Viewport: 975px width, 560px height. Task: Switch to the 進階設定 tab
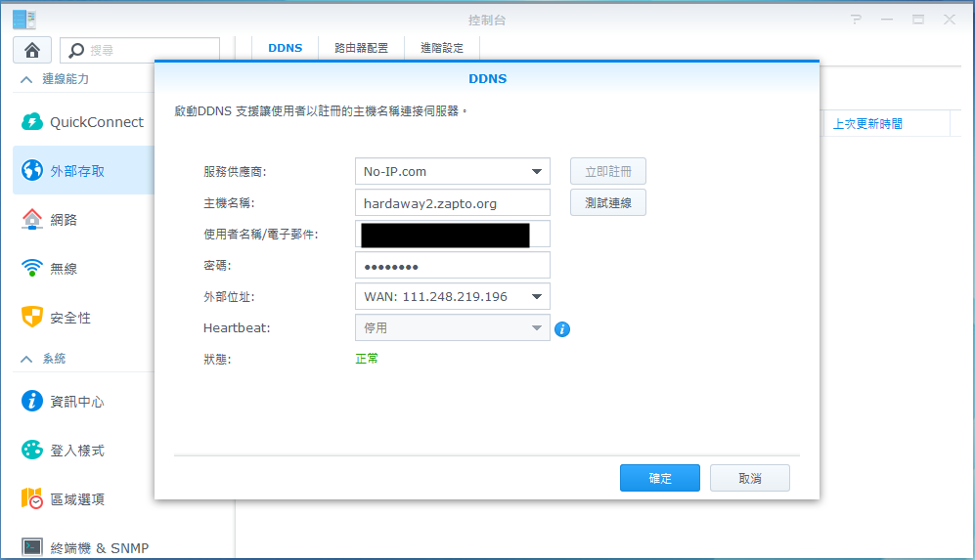(442, 48)
